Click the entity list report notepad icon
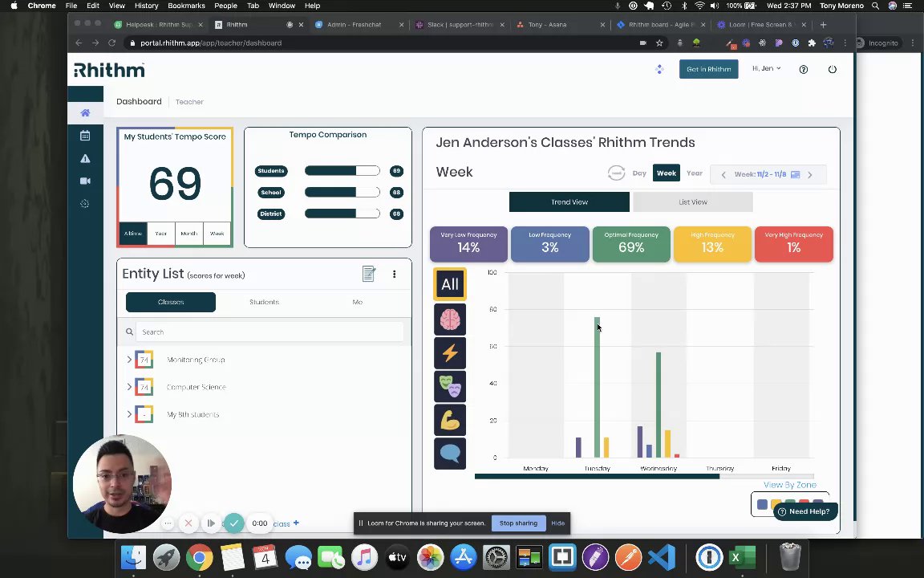924x578 pixels. (369, 274)
